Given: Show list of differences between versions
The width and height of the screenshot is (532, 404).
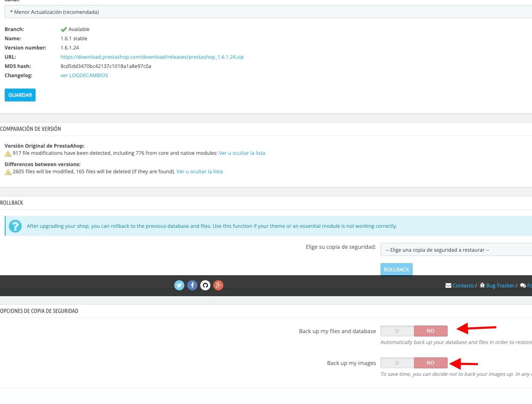Looking at the screenshot, I should [x=199, y=172].
